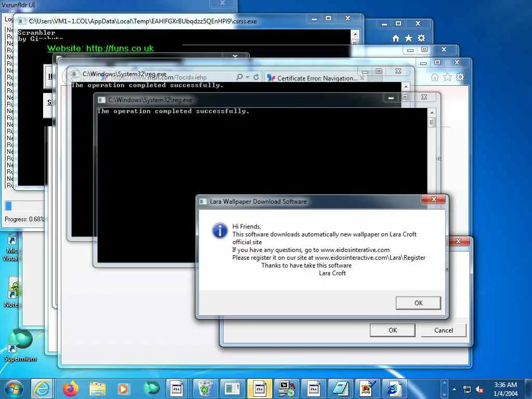The image size is (532, 399).
Task: Expand the address bar dropdown arrow
Action: tap(248, 77)
